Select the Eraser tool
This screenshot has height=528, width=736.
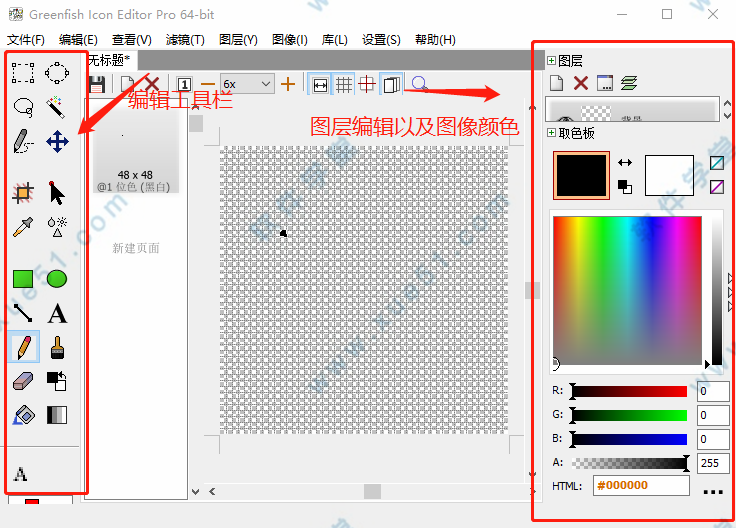point(23,381)
